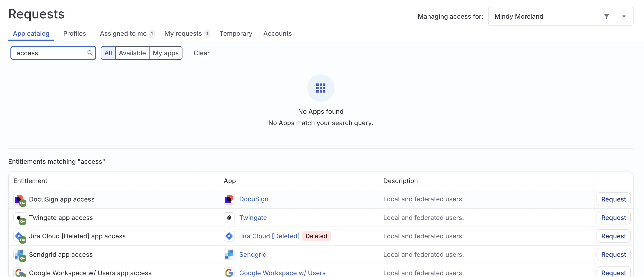Click the No Apps found grid icon
Image resolution: width=644 pixels, height=277 pixels.
[321, 88]
